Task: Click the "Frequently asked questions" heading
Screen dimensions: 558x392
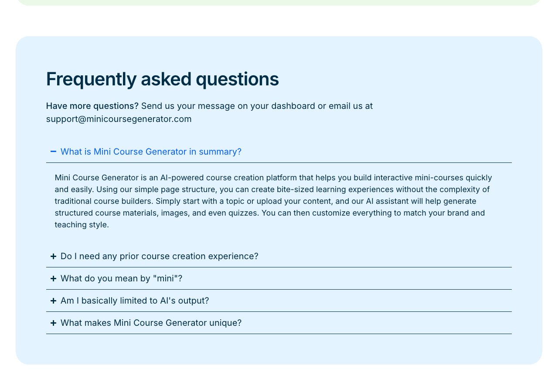Action: click(162, 79)
